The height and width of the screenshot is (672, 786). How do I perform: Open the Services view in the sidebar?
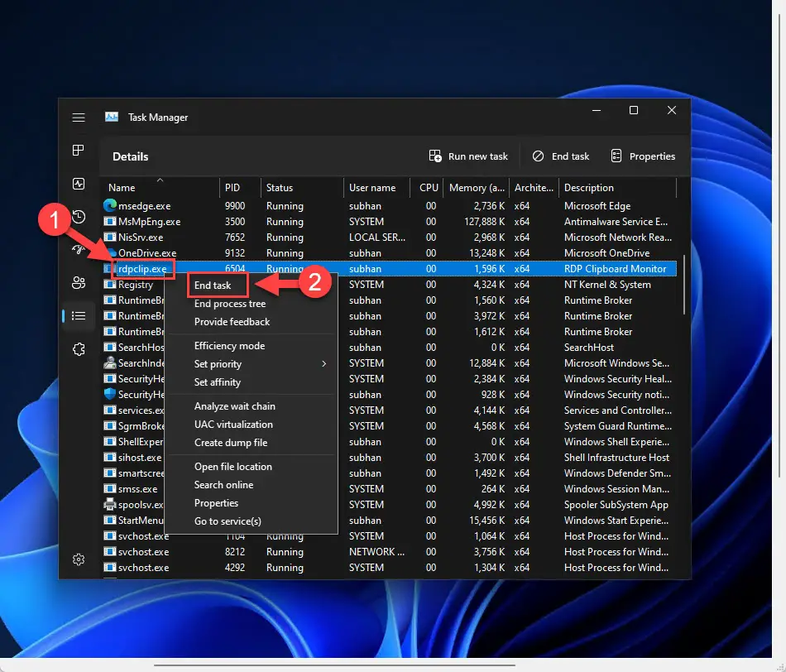tap(79, 349)
